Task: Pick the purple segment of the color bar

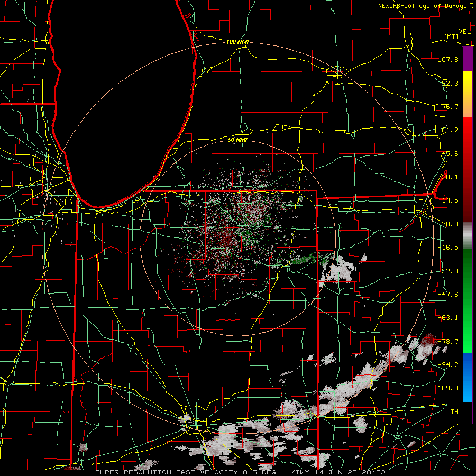Action: 467,59
